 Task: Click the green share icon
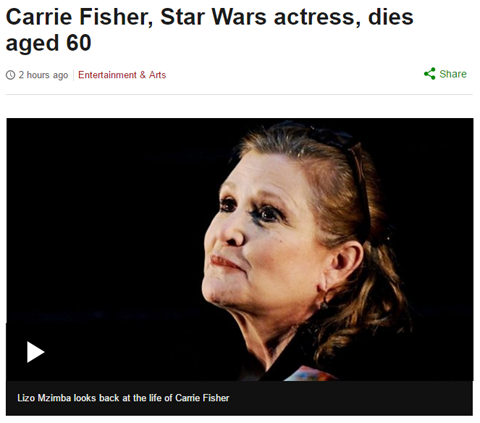(x=430, y=74)
